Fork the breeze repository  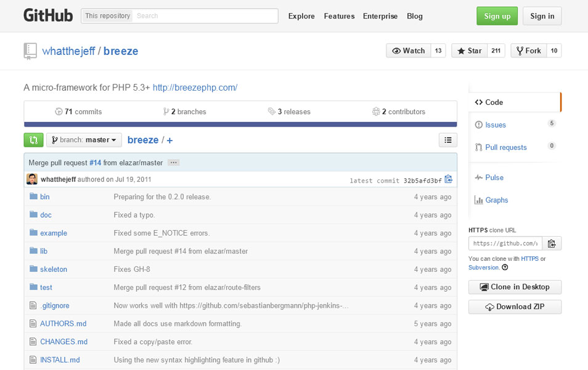529,51
